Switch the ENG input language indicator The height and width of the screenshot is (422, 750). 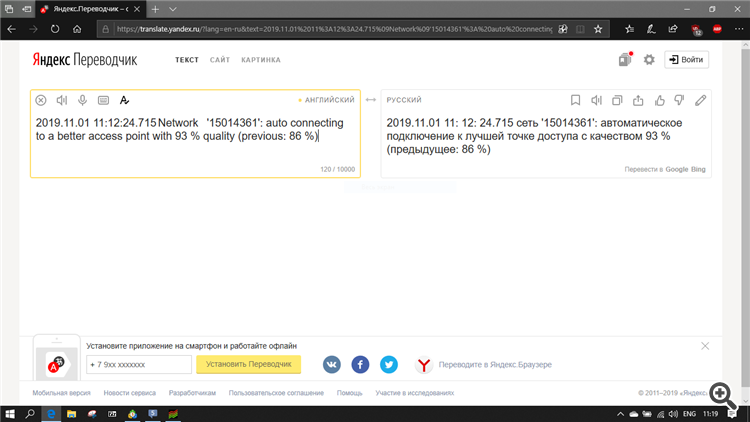point(689,414)
